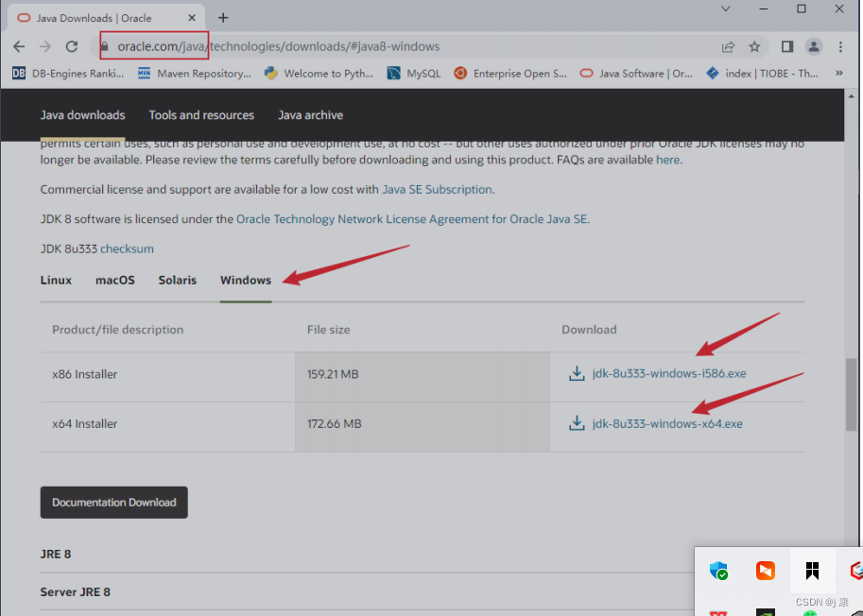Open Welcome to Python bookmark

coord(319,73)
